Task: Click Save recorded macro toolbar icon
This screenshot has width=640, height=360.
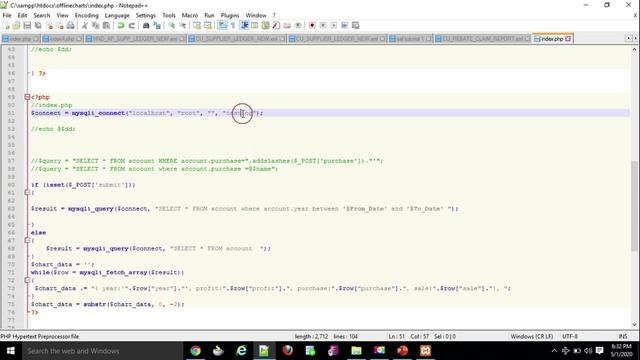Action: [356, 26]
